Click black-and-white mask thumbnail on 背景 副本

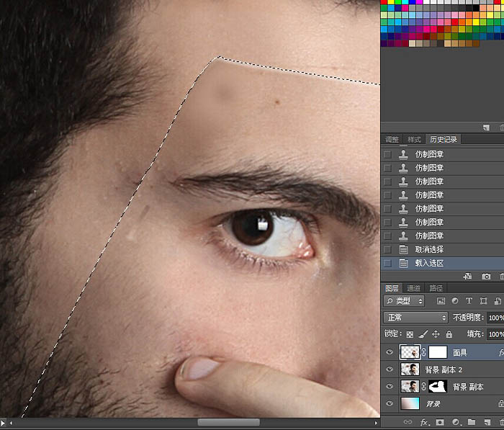pos(438,386)
